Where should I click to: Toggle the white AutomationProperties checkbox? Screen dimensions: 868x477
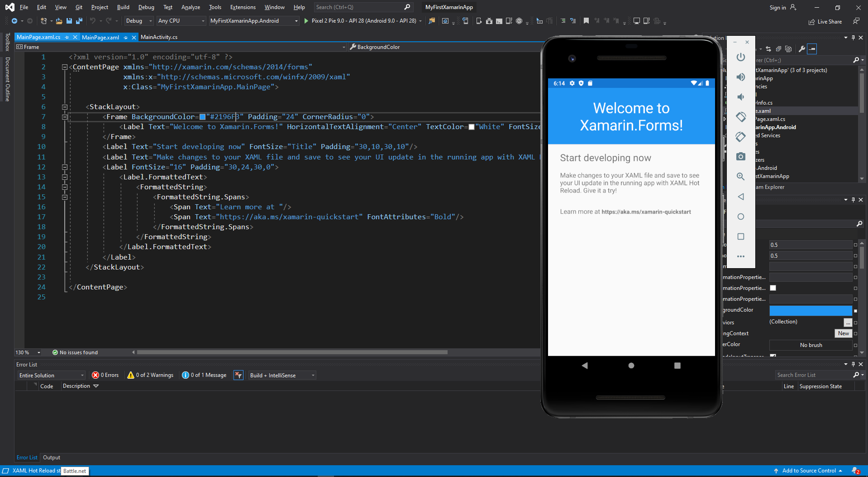[x=773, y=288]
